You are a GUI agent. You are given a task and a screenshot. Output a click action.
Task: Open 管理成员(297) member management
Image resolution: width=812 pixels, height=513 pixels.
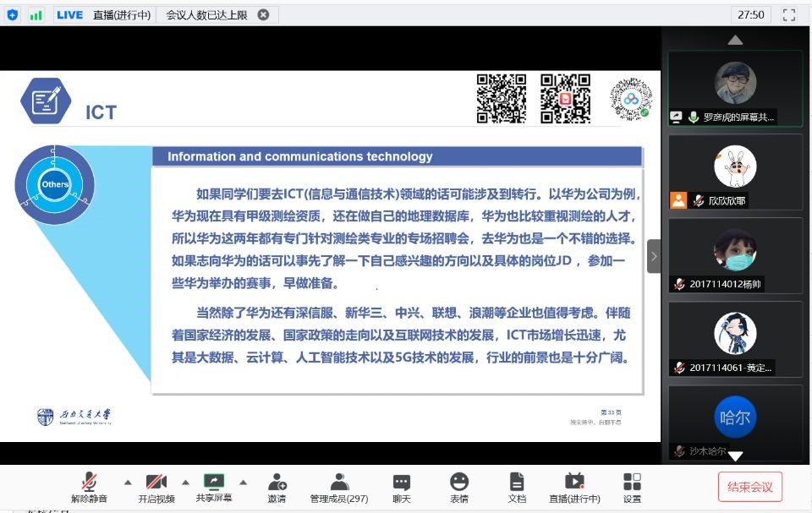coord(339,483)
